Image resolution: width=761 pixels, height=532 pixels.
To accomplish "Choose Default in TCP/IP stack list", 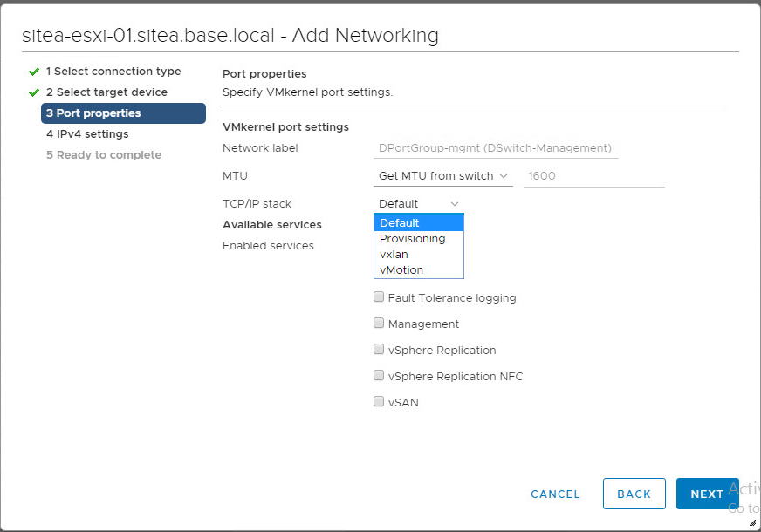I will [x=418, y=223].
